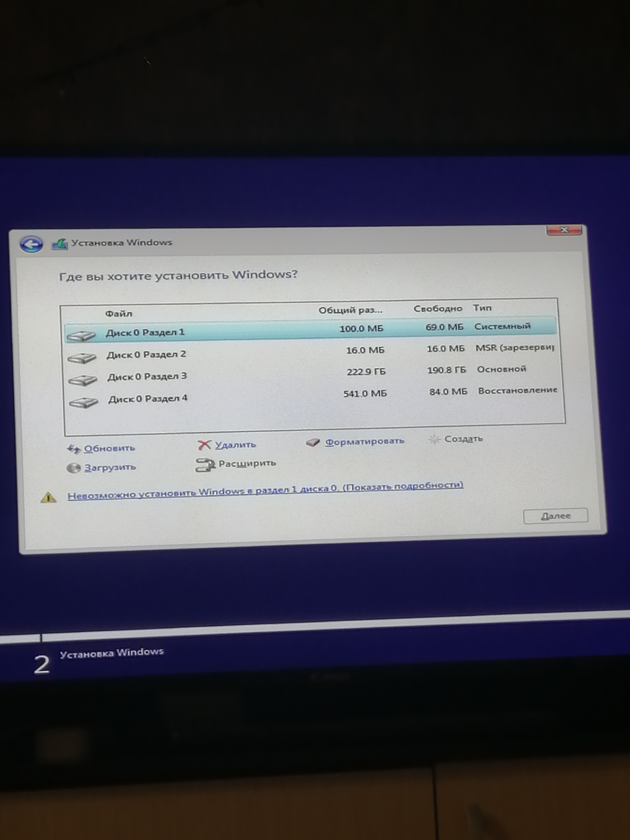Click the Обновить link
Screen dimensions: 630x840
click(x=110, y=448)
